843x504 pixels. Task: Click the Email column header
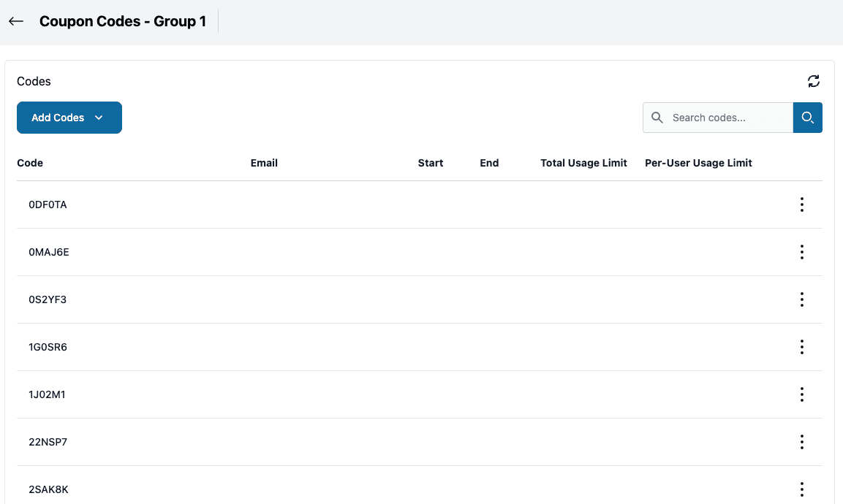tap(264, 163)
